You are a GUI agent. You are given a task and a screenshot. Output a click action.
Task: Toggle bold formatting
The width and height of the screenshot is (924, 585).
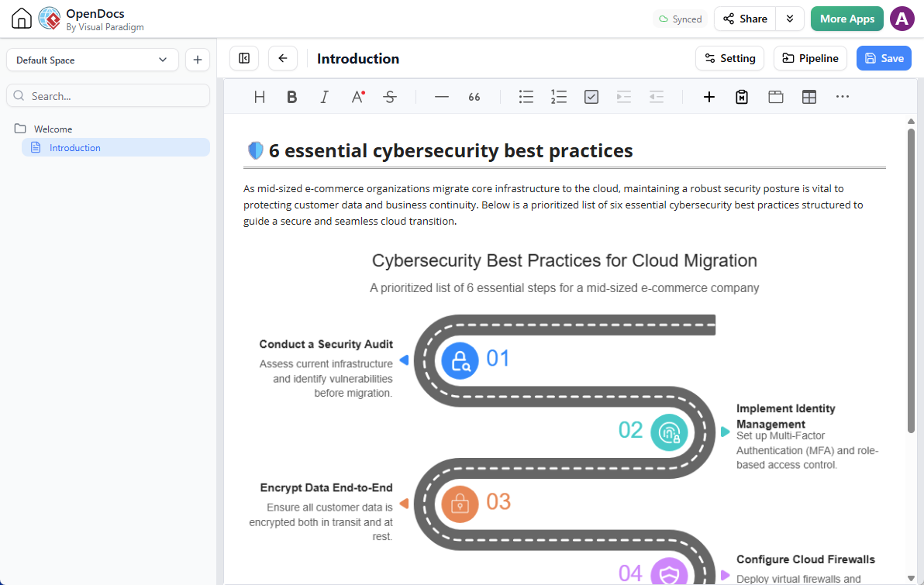click(x=291, y=97)
